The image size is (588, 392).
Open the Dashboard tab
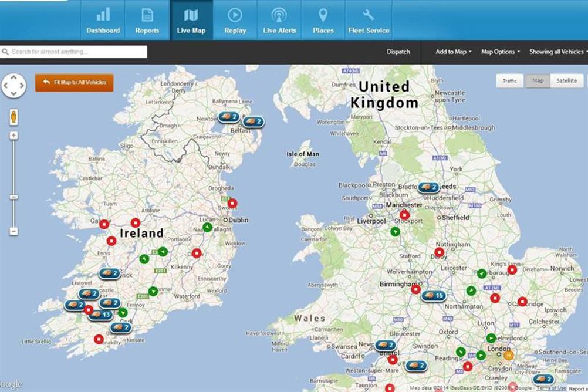point(103,21)
